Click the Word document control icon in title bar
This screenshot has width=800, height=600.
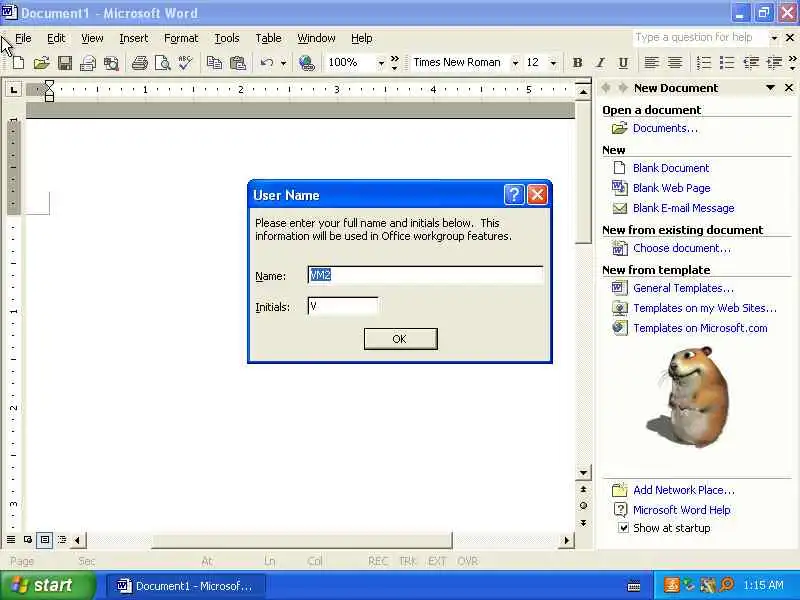click(x=9, y=12)
